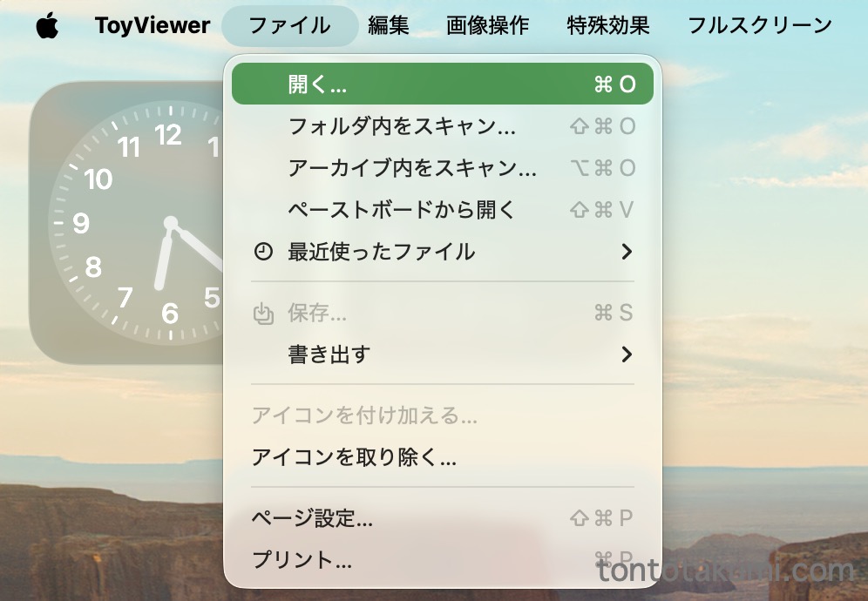The image size is (868, 601).
Task: Open the Apple menu
Action: point(47,26)
